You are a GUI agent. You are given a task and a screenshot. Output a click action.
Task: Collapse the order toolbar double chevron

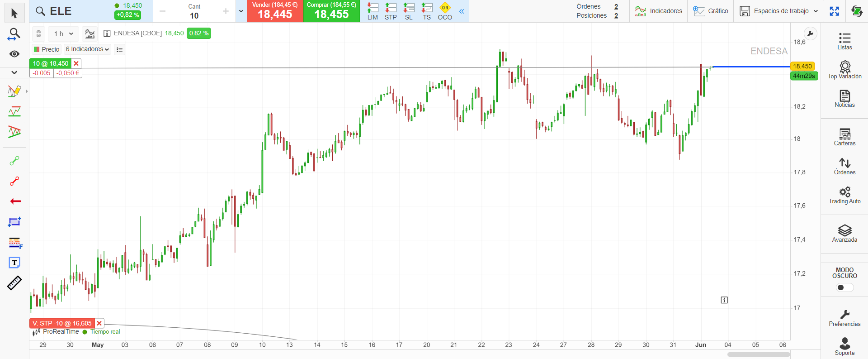click(462, 11)
